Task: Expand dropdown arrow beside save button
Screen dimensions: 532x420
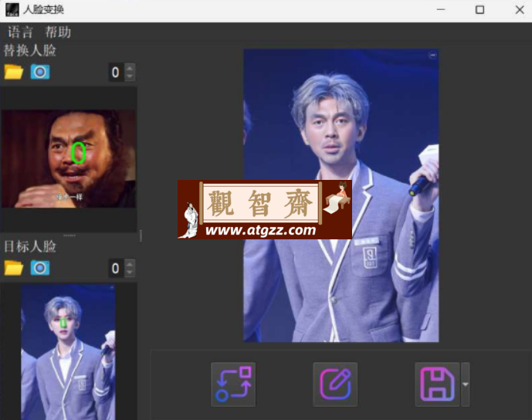Action: [466, 384]
